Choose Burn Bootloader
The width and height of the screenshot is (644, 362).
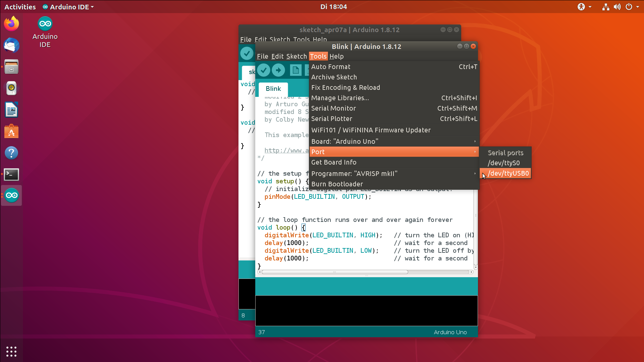(394, 184)
